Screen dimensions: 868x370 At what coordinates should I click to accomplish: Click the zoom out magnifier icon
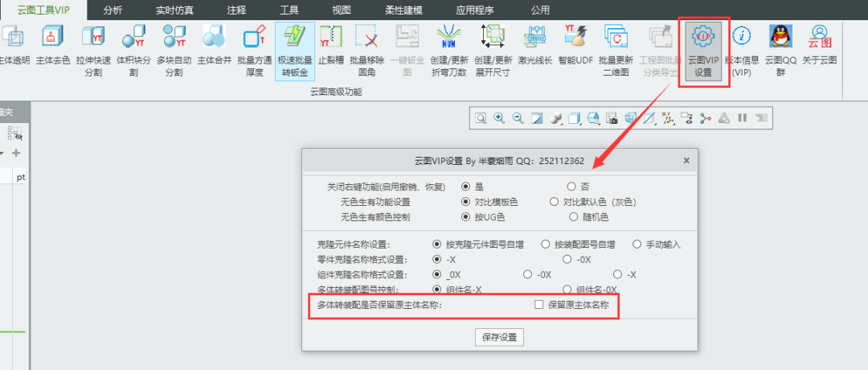518,118
